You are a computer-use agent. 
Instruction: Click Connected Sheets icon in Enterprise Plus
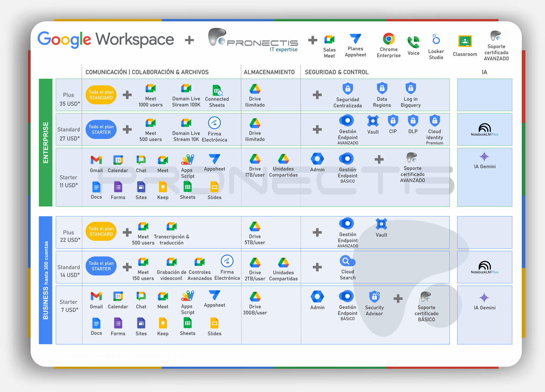(x=217, y=90)
